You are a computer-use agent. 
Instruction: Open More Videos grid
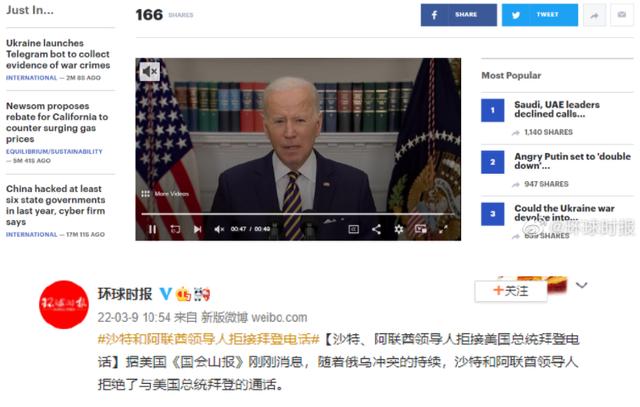165,193
